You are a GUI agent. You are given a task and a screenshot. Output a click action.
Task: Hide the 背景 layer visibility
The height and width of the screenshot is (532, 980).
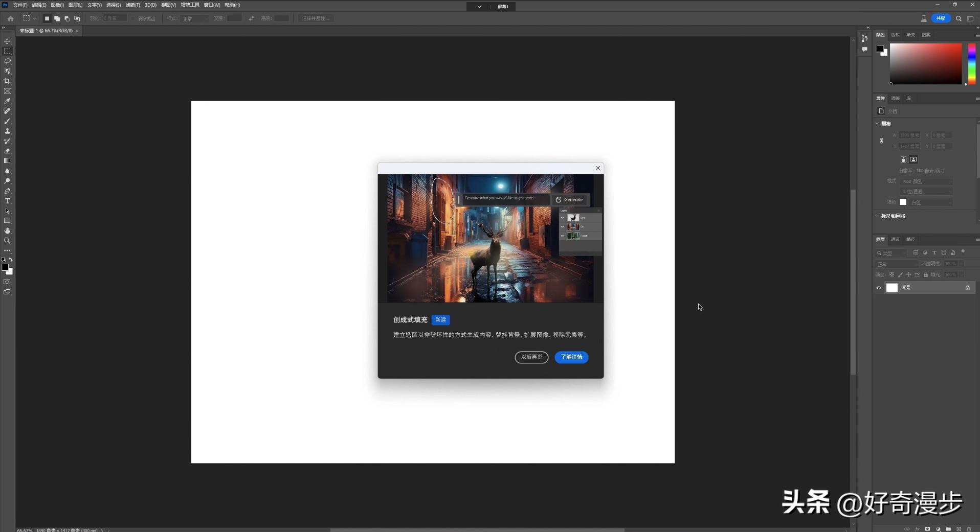pyautogui.click(x=878, y=288)
